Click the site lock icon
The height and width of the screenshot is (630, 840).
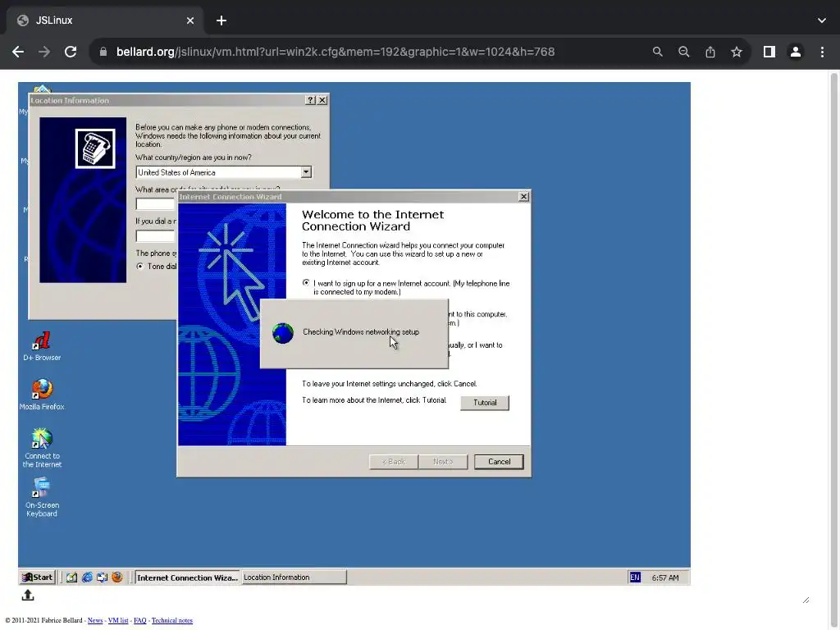[x=103, y=52]
